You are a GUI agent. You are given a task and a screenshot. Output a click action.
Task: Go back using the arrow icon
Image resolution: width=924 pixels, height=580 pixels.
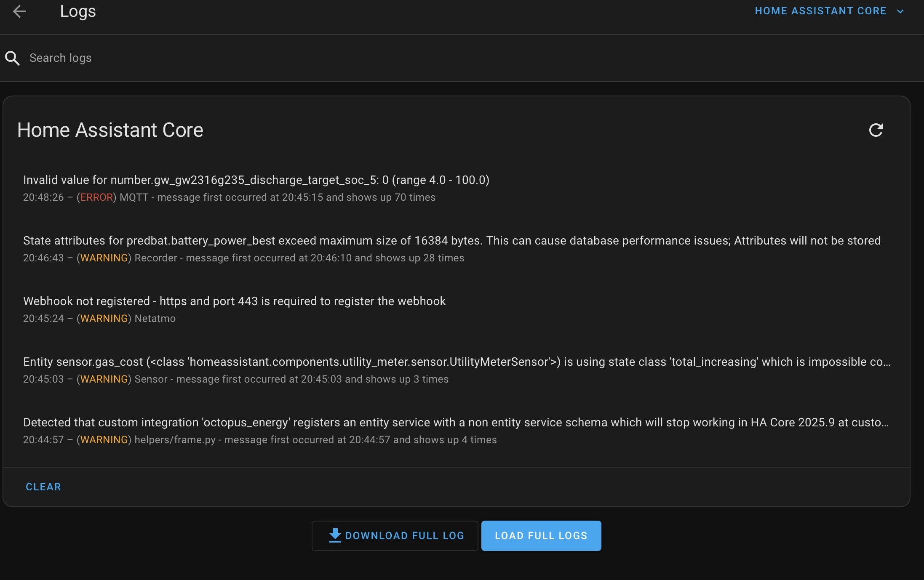coord(20,11)
